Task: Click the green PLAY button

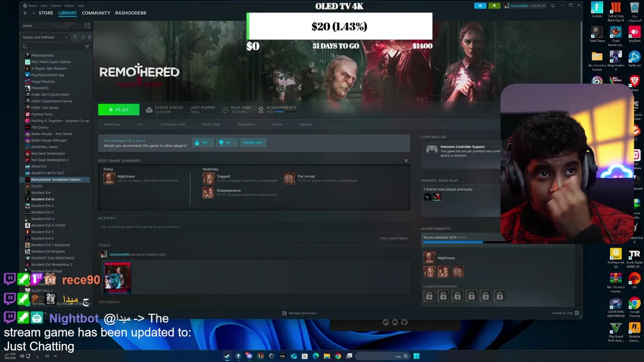Action: [119, 110]
